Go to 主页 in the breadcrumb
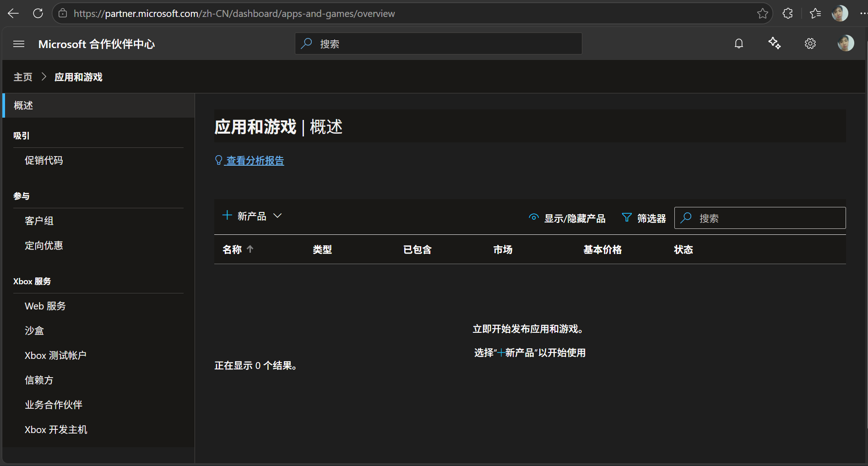 23,77
